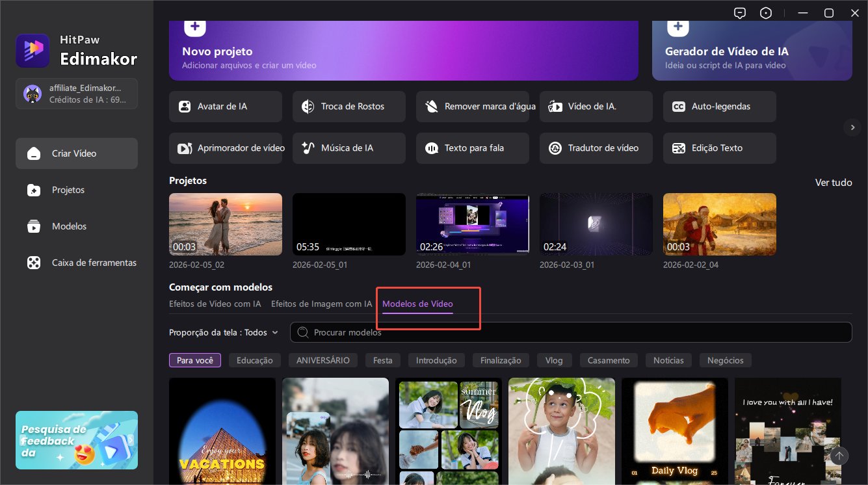Launch the Tradutor de vídeo tool
This screenshot has width=868, height=485.
pyautogui.click(x=596, y=148)
